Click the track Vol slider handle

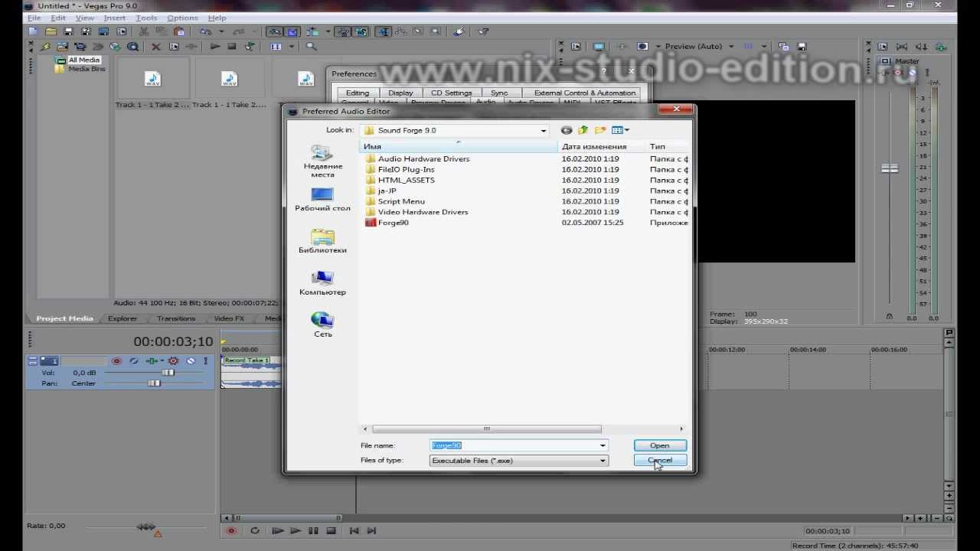pyautogui.click(x=168, y=373)
